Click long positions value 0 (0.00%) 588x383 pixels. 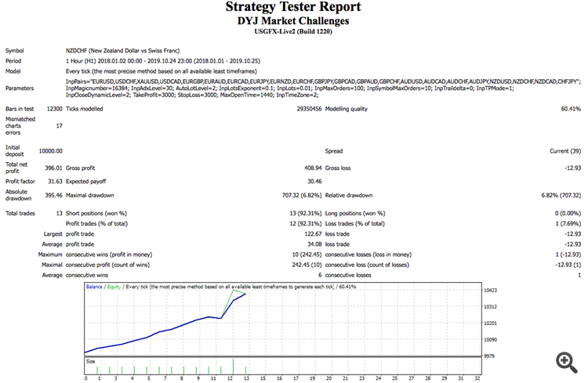(568, 213)
